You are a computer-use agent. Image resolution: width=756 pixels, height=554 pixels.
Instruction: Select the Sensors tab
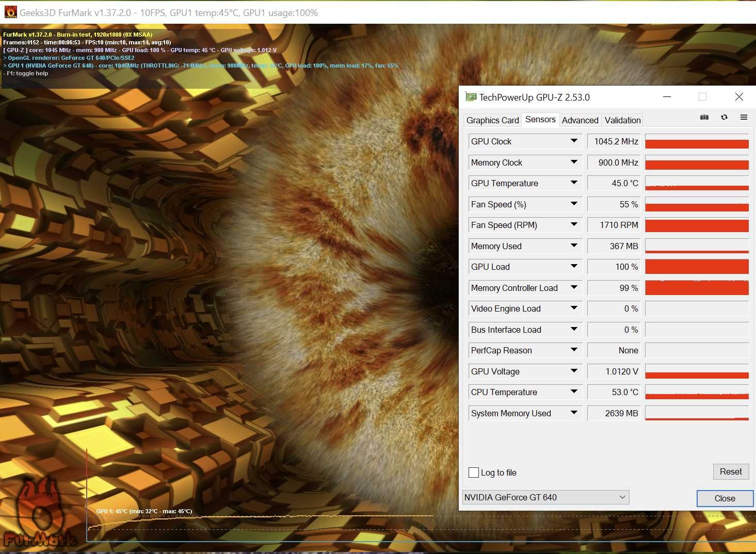(540, 119)
